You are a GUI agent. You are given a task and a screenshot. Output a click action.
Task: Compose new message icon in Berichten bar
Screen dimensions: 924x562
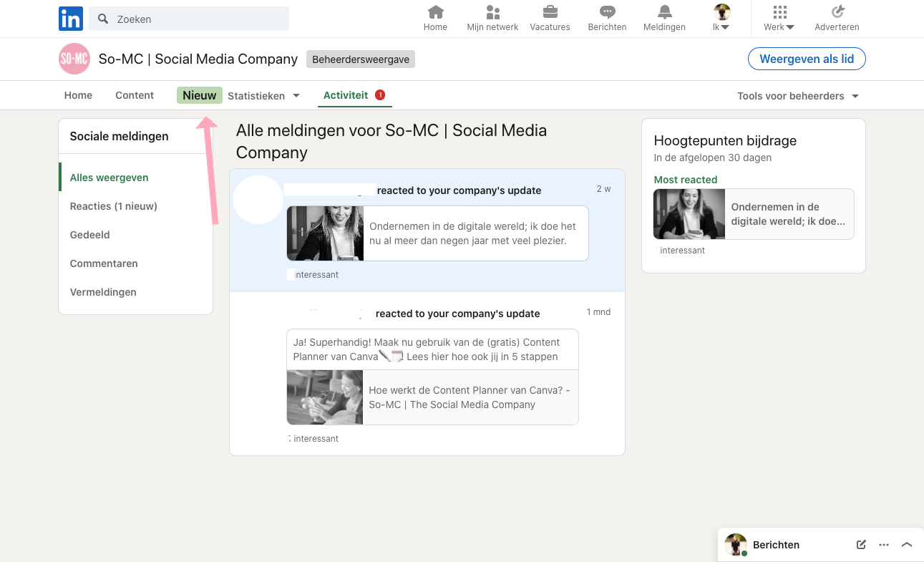(x=861, y=545)
